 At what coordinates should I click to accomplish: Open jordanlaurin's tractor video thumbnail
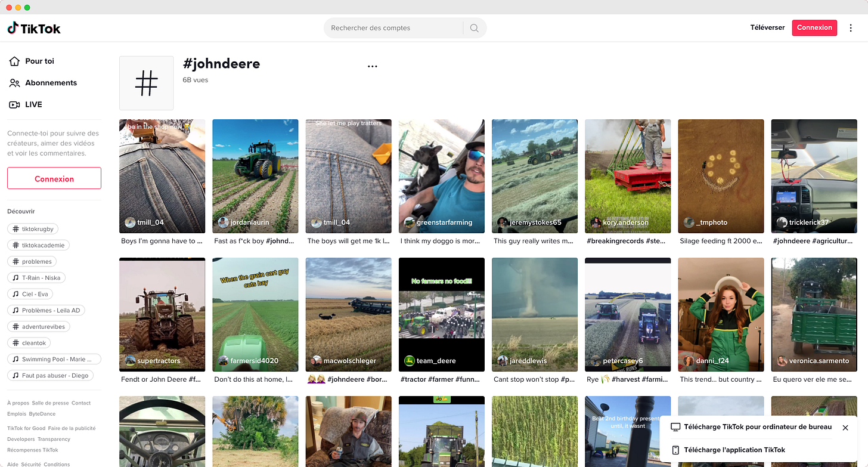(255, 176)
